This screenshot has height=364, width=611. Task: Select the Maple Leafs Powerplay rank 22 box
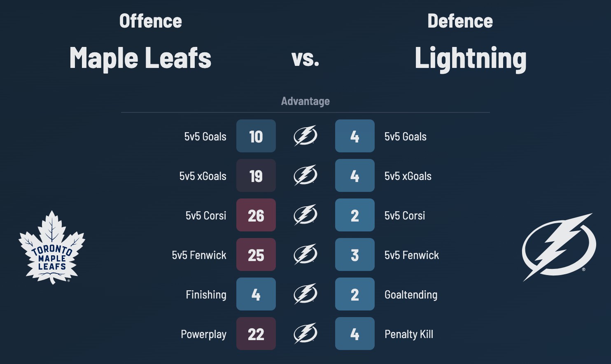pos(256,334)
